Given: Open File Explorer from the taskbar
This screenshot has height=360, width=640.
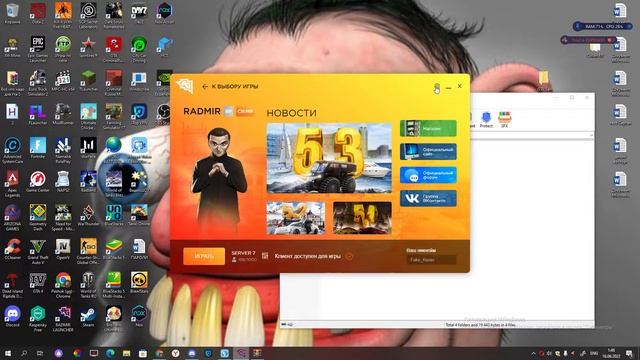Looking at the screenshot, I should point(127,353).
